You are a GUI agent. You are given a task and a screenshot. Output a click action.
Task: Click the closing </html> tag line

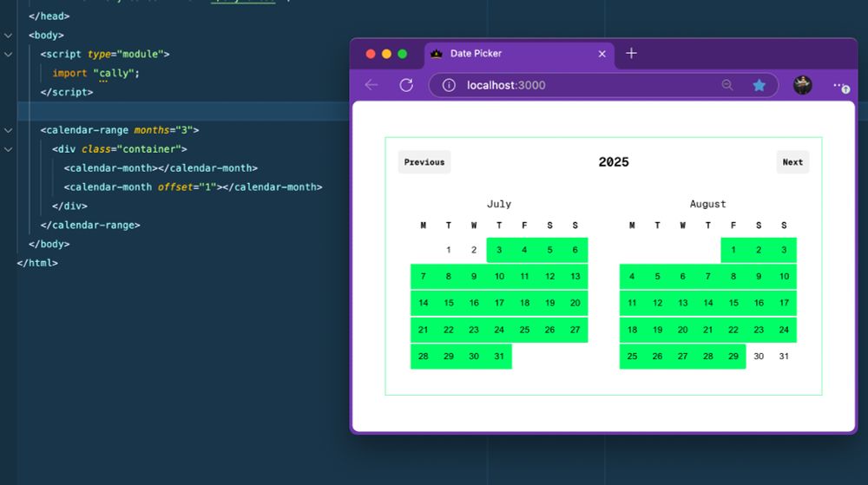click(37, 263)
